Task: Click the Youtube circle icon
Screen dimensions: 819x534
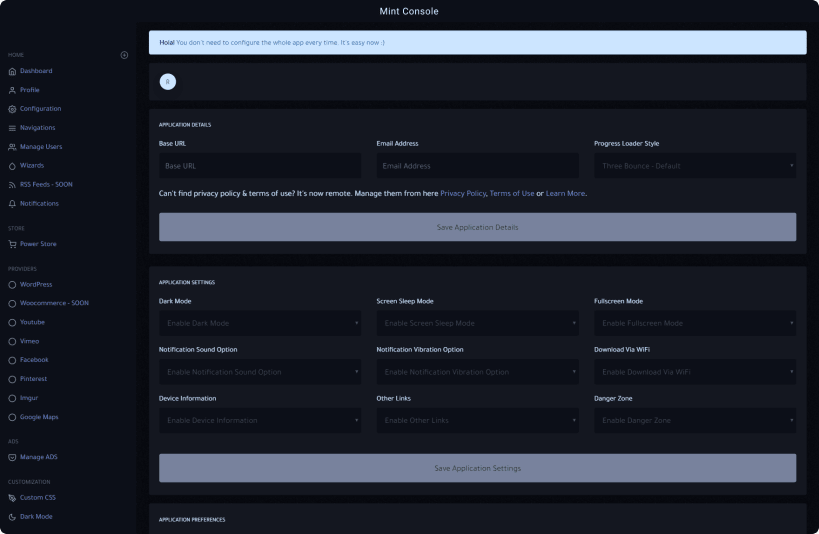Action: click(12, 322)
